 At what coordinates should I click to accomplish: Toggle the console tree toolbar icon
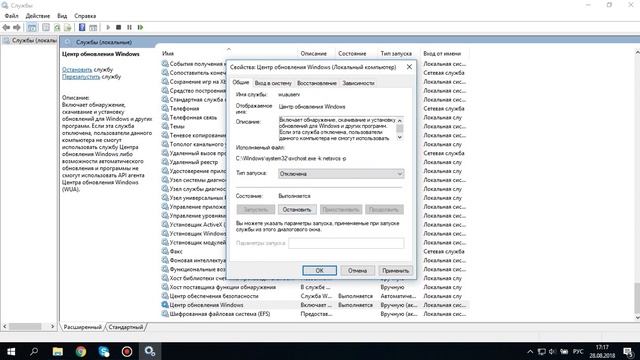pyautogui.click(x=31, y=27)
